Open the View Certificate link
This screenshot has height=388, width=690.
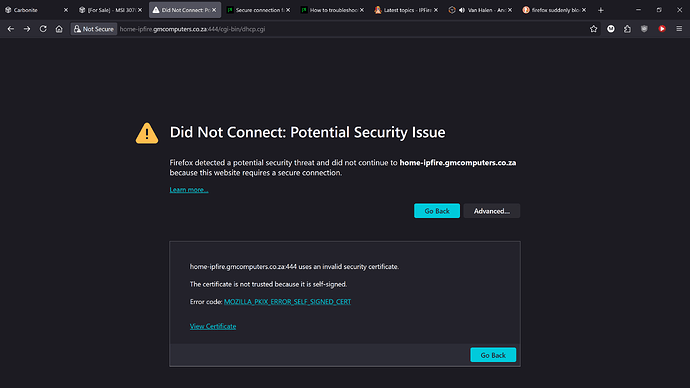[213, 326]
